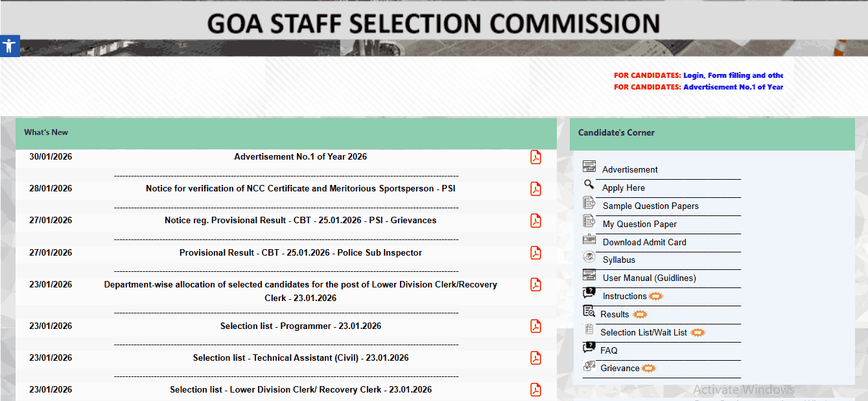Open the Grievance link
Screen dimensions: 868x401
point(620,369)
